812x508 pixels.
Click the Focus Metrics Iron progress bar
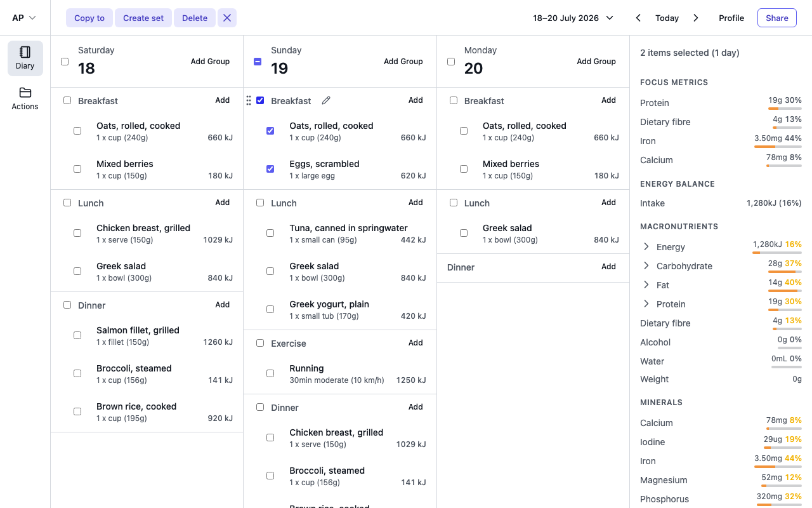click(778, 147)
